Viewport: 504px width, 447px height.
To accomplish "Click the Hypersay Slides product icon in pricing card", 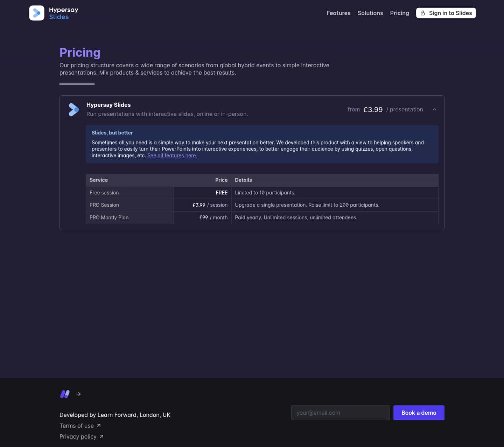I will (74, 110).
